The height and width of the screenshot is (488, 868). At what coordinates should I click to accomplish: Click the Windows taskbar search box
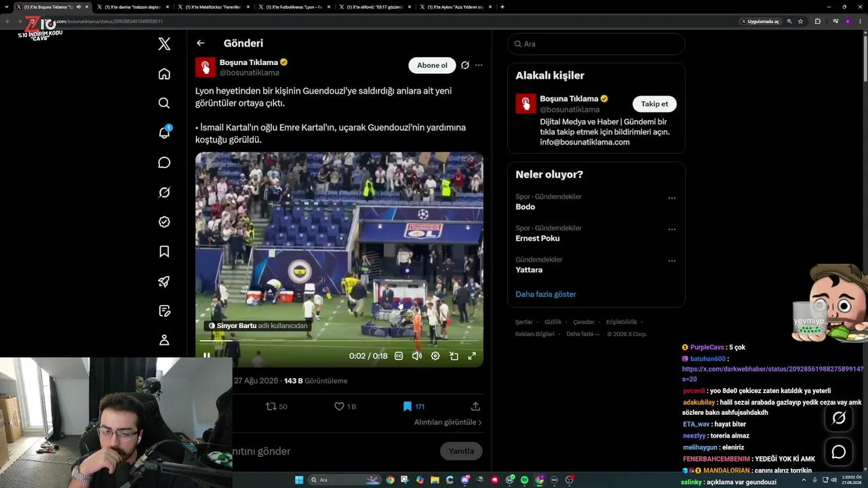pos(346,480)
